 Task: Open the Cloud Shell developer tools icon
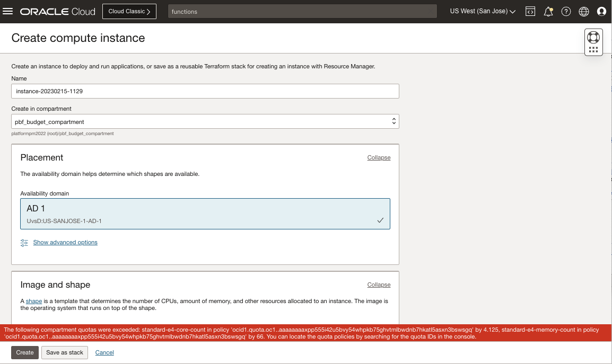(530, 11)
